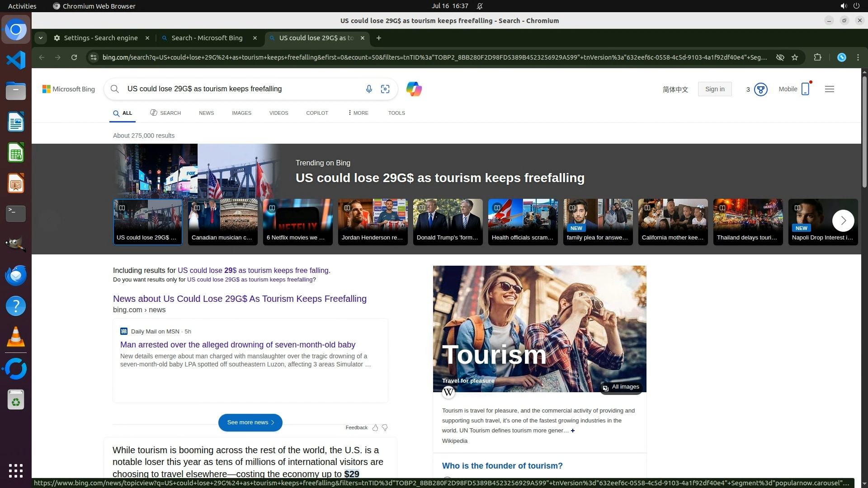Click the See more news button
The image size is (868, 488).
[x=250, y=422]
